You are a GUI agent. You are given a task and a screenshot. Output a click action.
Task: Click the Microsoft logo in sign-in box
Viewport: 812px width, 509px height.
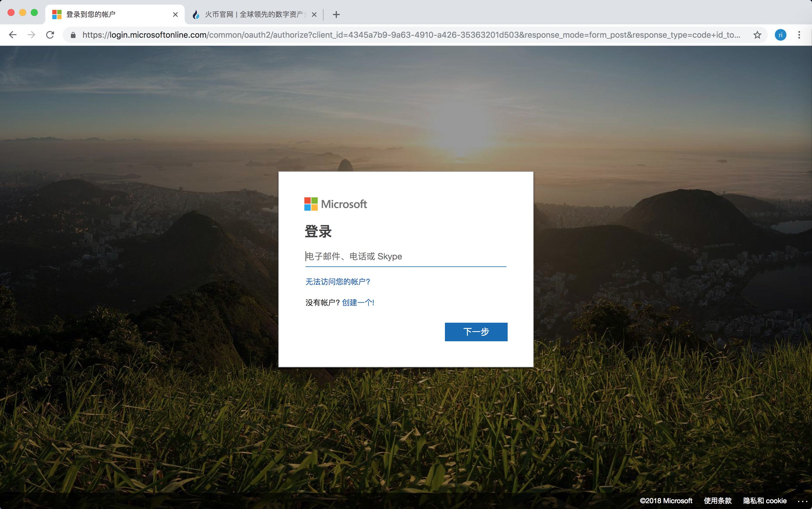[335, 204]
